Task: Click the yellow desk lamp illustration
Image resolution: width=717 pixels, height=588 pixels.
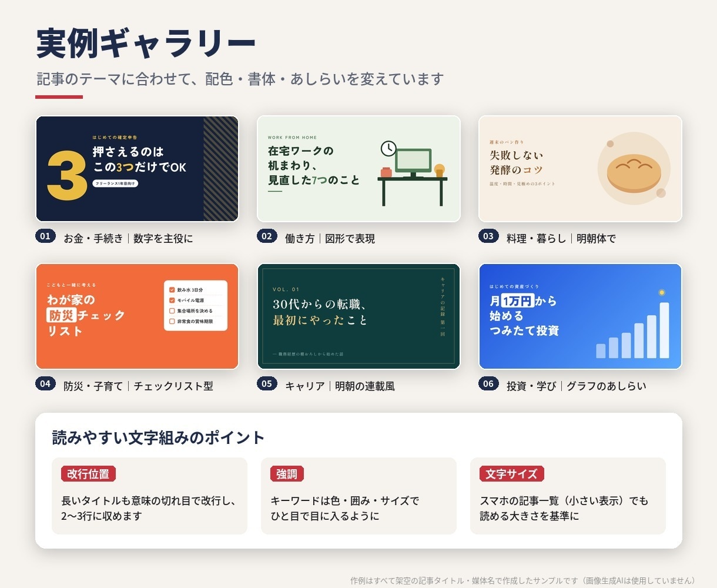Action: 440,170
